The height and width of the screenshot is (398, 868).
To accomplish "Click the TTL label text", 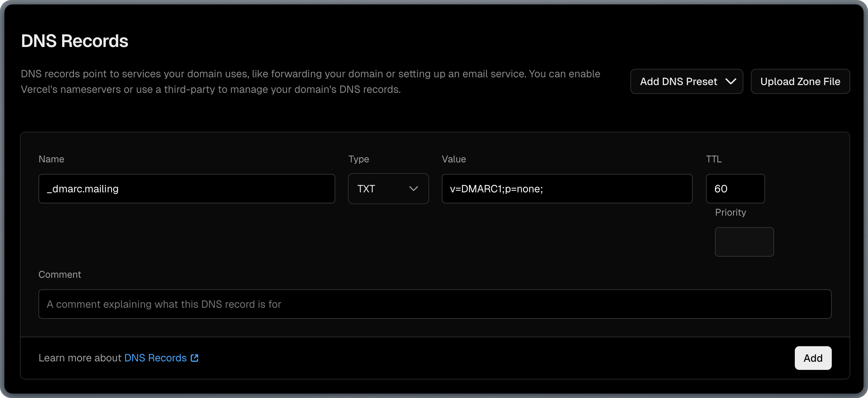I will click(714, 159).
